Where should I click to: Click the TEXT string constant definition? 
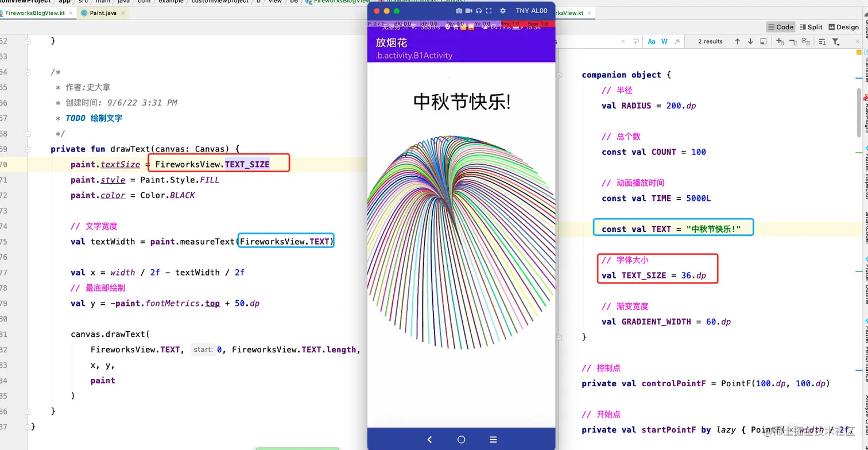[x=672, y=229]
